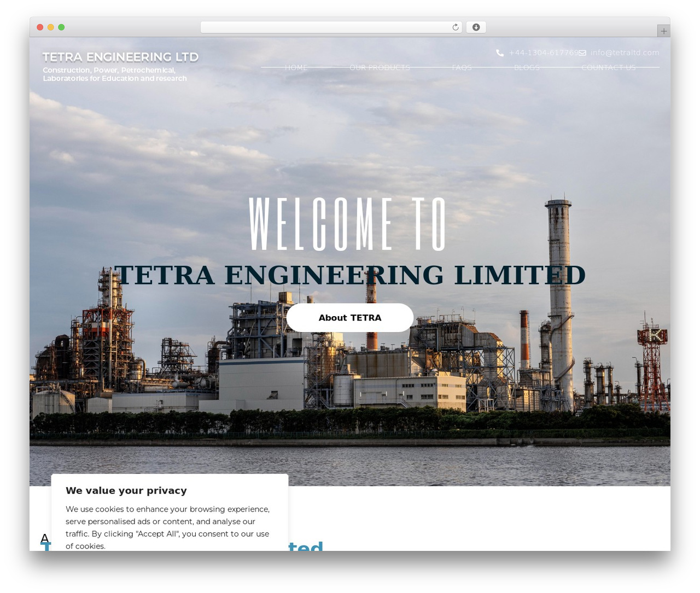Click the info@tetraltd.com email link
The height and width of the screenshot is (593, 700).
[625, 53]
